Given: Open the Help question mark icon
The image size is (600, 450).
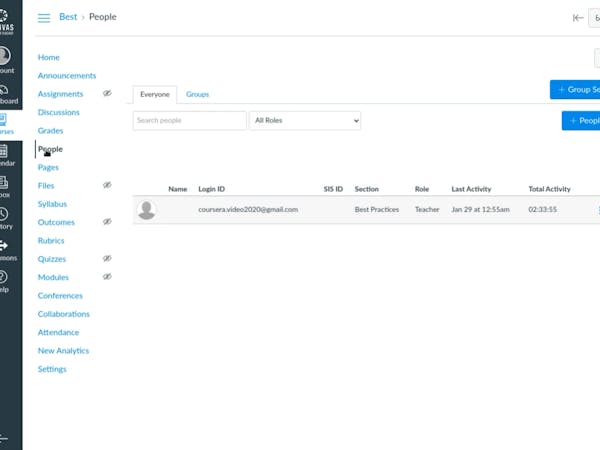Looking at the screenshot, I should pos(3,277).
